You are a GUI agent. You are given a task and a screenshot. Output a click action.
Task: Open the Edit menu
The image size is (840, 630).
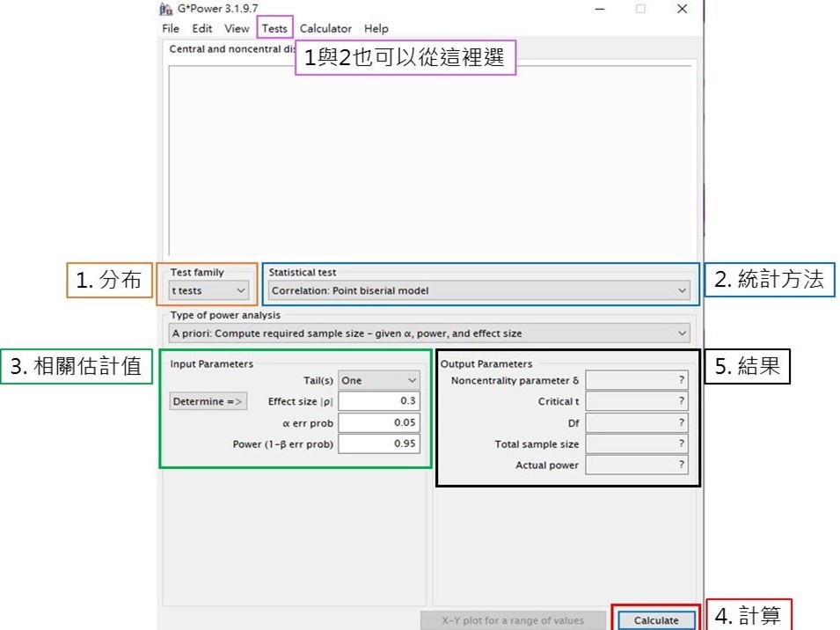point(202,28)
